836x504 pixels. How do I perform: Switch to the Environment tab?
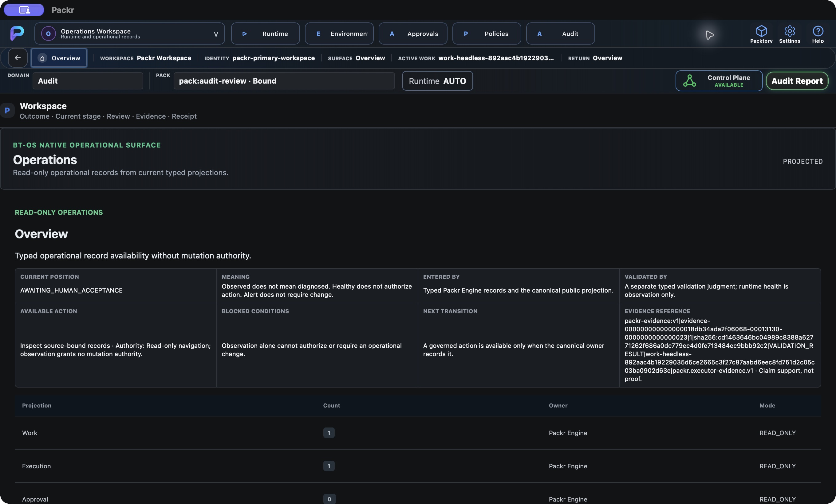(339, 33)
